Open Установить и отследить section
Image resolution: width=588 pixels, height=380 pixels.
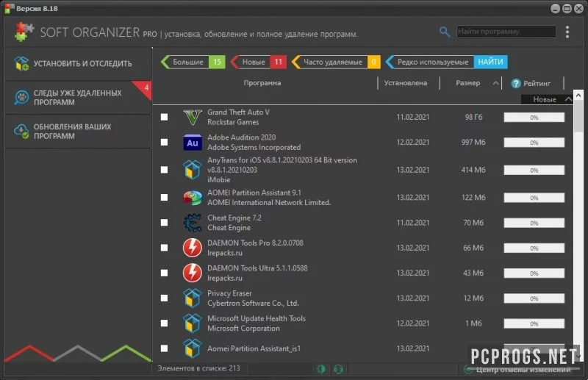click(x=78, y=63)
